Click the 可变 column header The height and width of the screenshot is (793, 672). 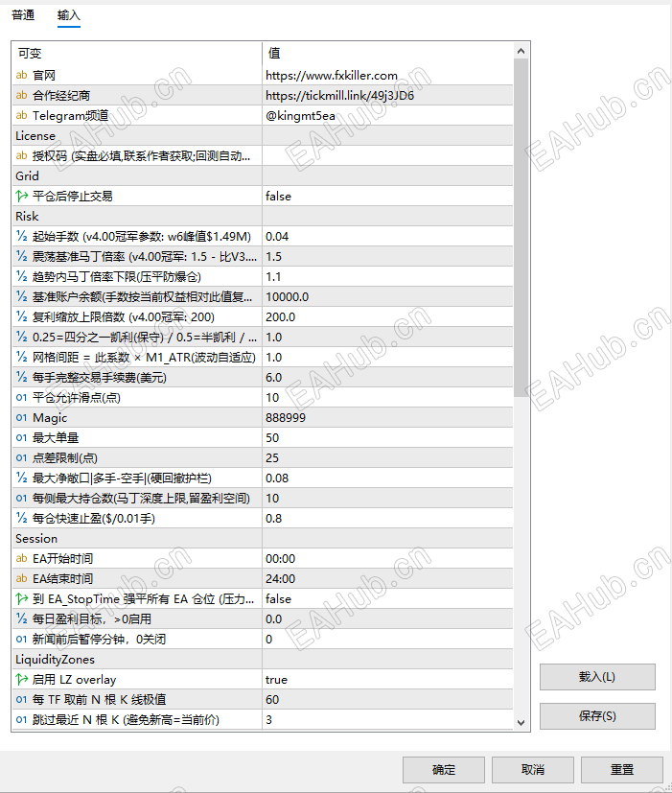point(136,53)
